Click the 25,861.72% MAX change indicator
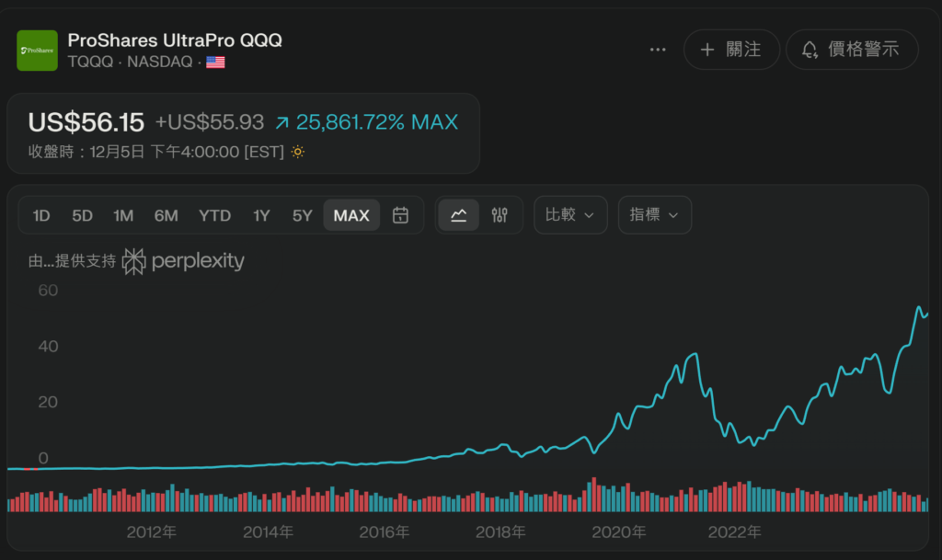Viewport: 942px width, 560px height. (366, 122)
